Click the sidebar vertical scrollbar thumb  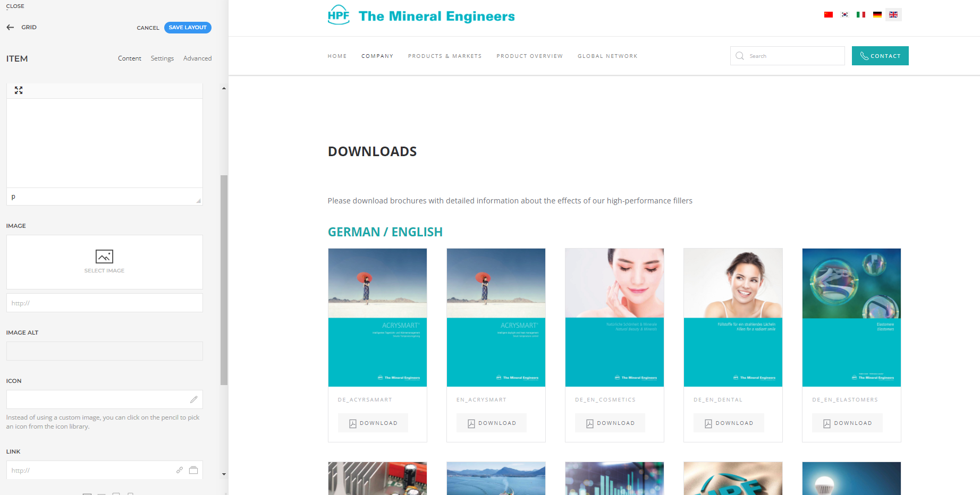pos(224,280)
